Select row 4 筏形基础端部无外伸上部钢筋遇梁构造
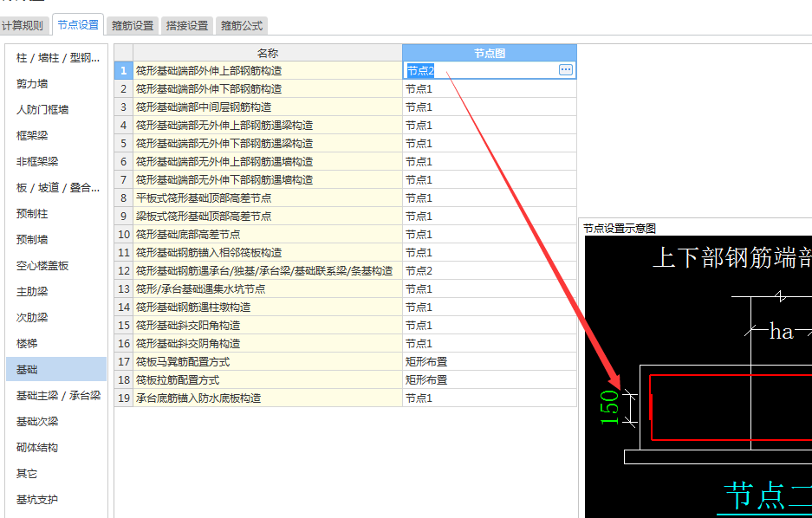Image resolution: width=812 pixels, height=518 pixels. [268, 125]
